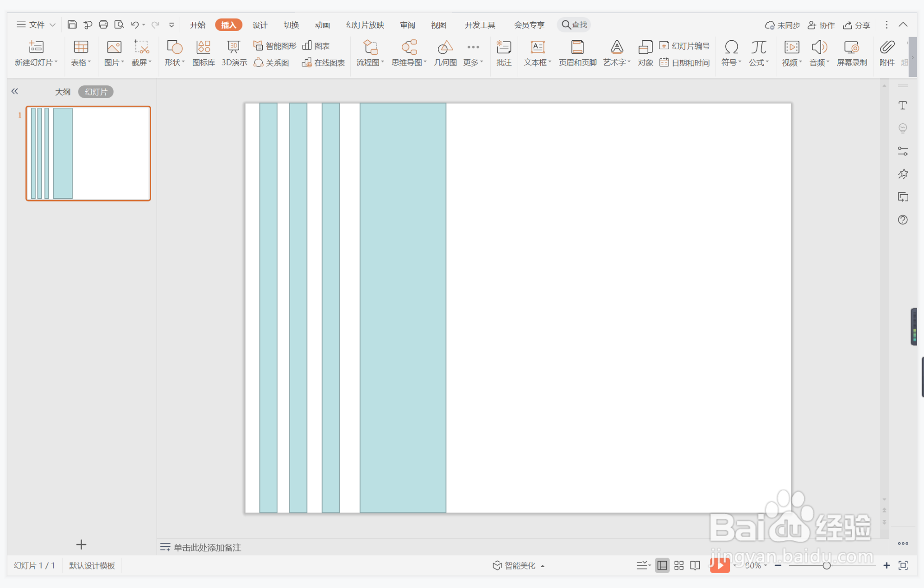Switch to slide sorter grid view

point(679,565)
